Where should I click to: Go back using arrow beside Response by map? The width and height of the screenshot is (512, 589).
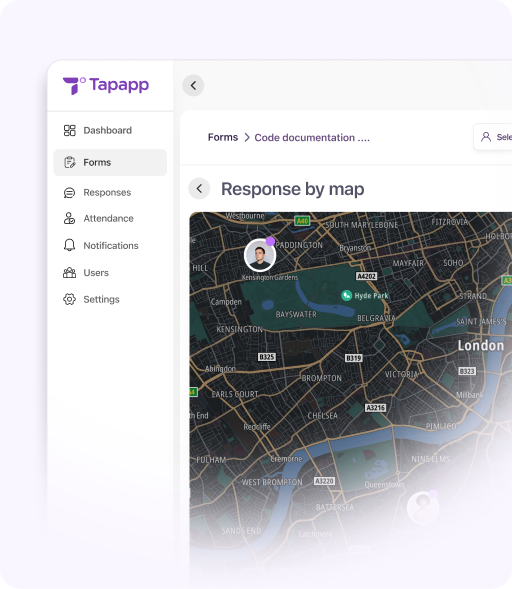[x=199, y=189]
